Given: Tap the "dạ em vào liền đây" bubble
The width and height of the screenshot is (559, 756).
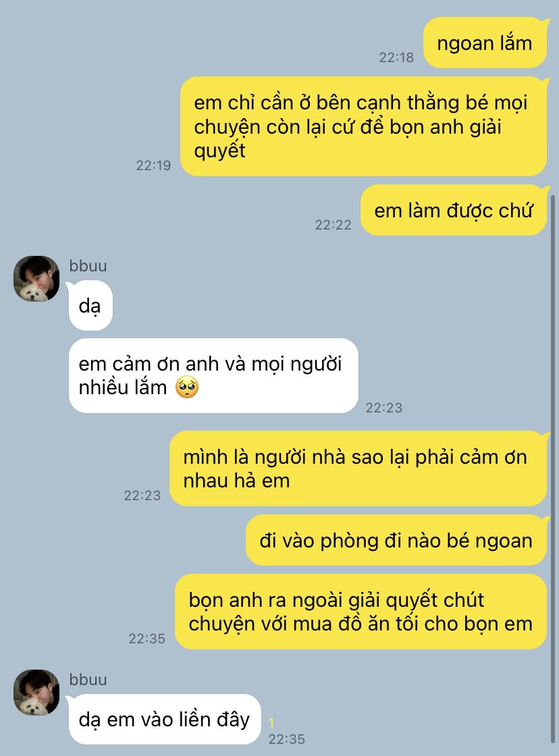Looking at the screenshot, I should click(164, 720).
